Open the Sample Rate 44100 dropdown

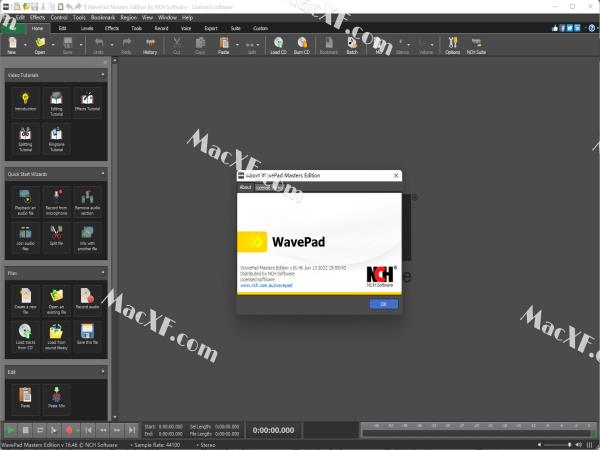point(155,445)
